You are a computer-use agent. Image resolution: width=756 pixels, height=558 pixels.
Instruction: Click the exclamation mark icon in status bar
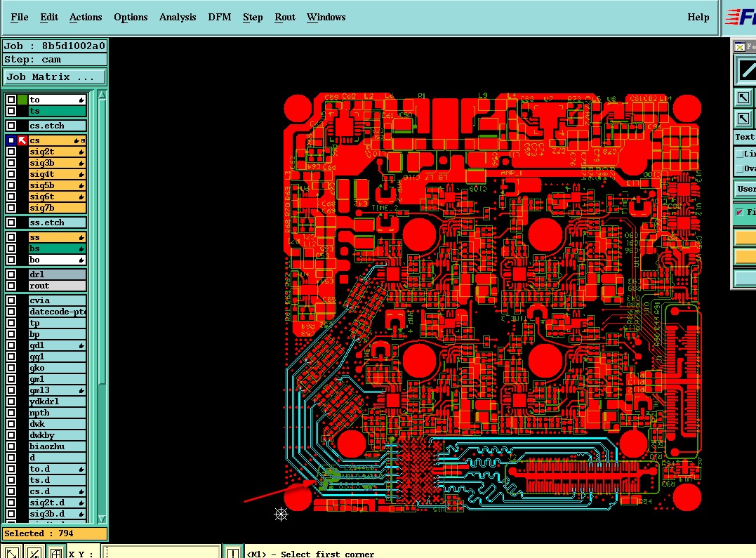(233, 552)
